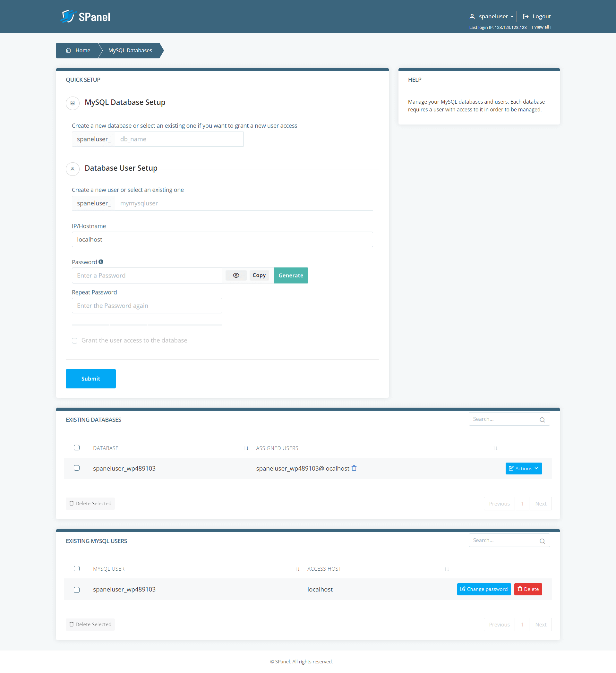This screenshot has height=673, width=616.
Task: Click the Password info icon
Action: [101, 262]
